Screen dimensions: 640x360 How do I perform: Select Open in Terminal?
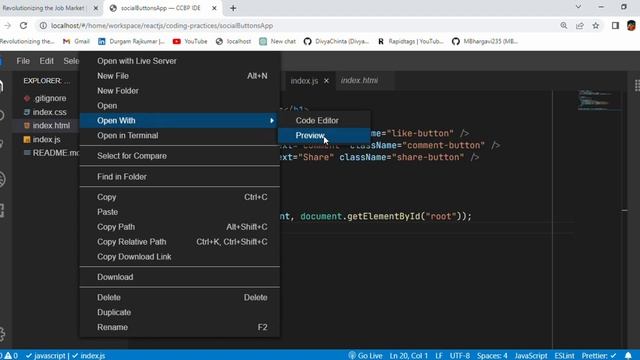pos(180,136)
